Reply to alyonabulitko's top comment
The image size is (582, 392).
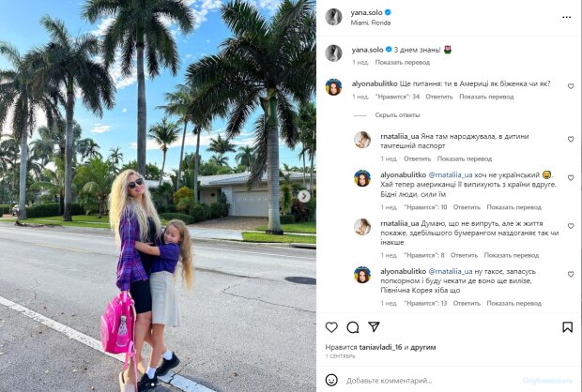(x=439, y=97)
